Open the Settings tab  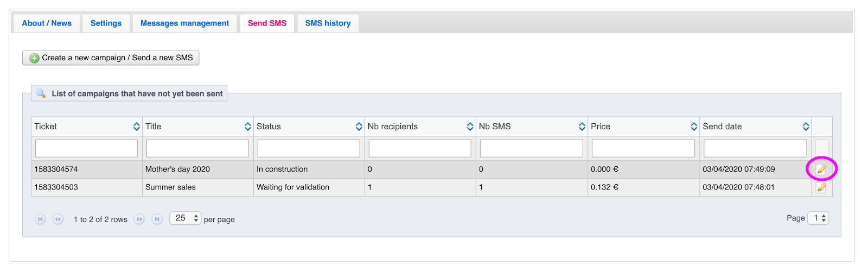106,23
